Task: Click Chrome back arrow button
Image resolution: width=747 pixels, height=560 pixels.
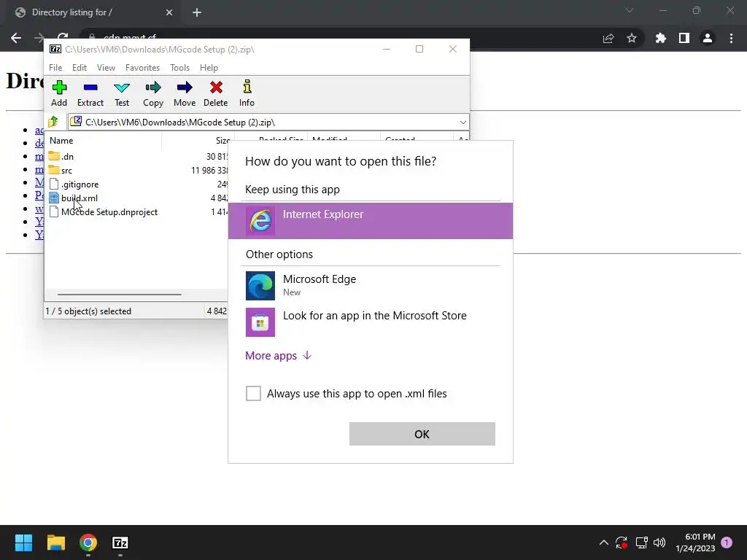Action: pyautogui.click(x=16, y=38)
